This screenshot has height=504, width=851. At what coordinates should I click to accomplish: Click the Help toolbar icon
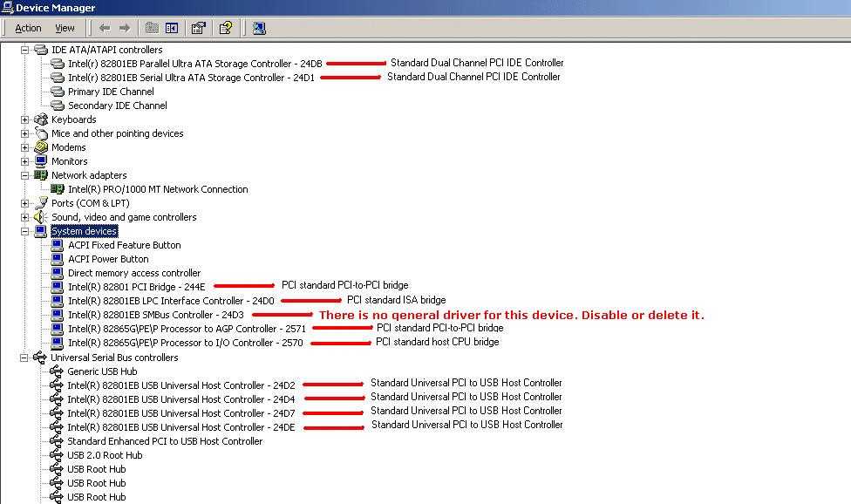pyautogui.click(x=225, y=28)
